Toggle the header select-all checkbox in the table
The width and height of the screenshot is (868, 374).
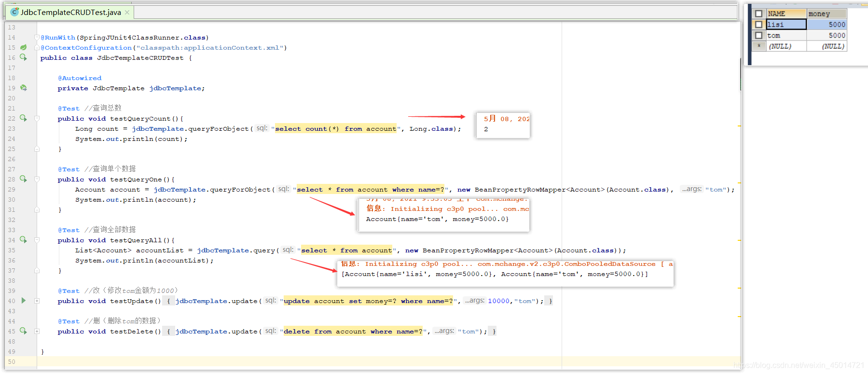point(758,14)
